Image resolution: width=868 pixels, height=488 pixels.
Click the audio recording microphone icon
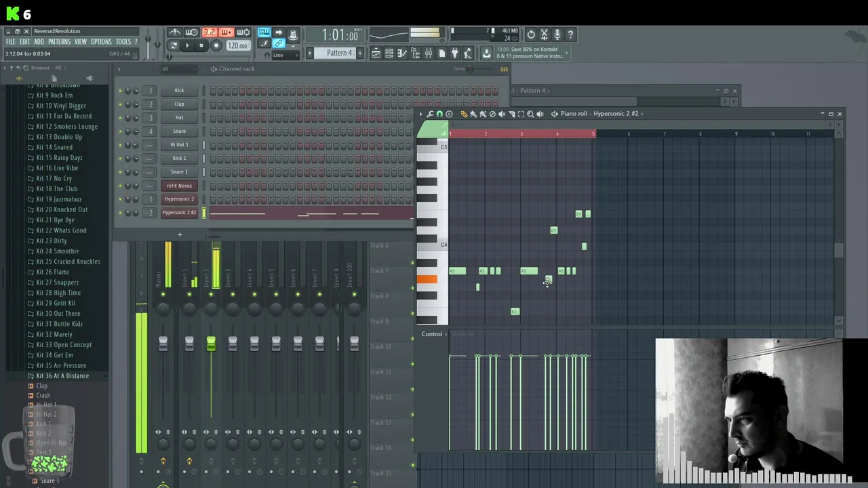[557, 35]
